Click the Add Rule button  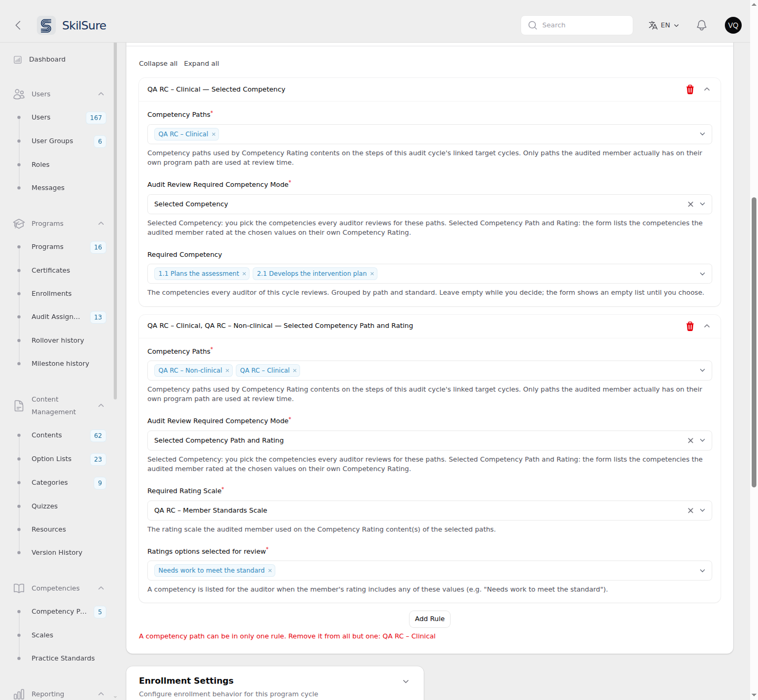pyautogui.click(x=430, y=619)
